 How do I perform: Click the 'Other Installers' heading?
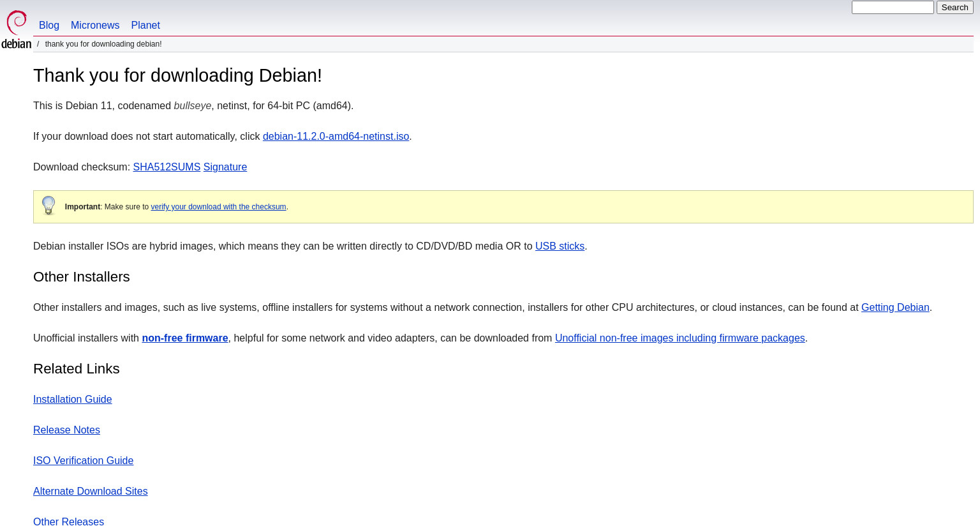pyautogui.click(x=82, y=276)
